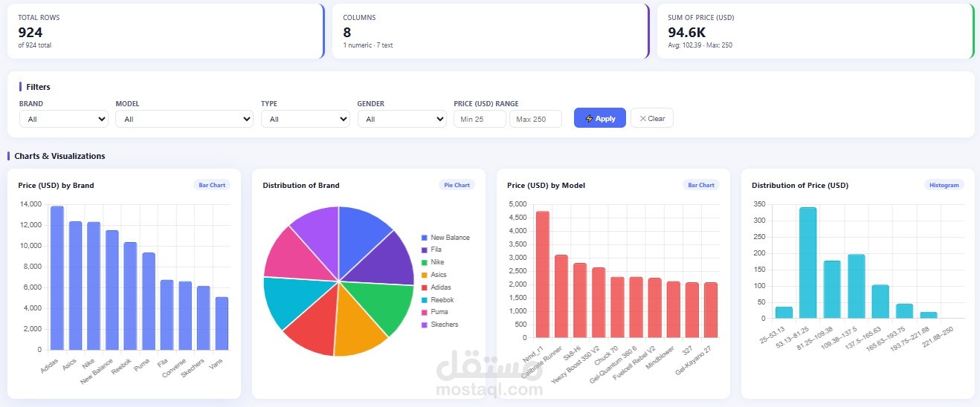Viewport: 980px width, 407px height.
Task: Select the 81.25–109.38 histogram bar
Action: click(832, 290)
